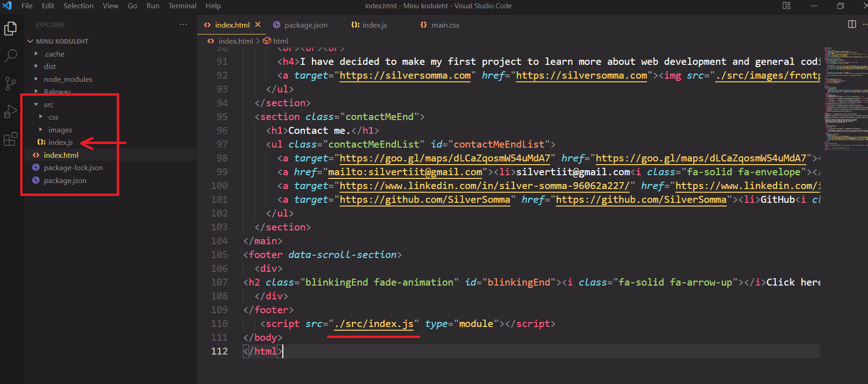Open the Run and Debug view
Screen dimensions: 868x384
[10, 111]
